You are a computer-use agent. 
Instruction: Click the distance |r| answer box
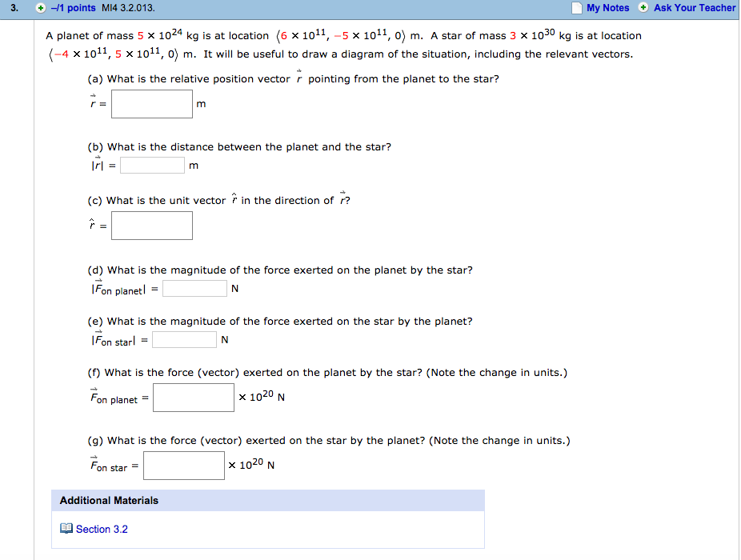pyautogui.click(x=152, y=166)
